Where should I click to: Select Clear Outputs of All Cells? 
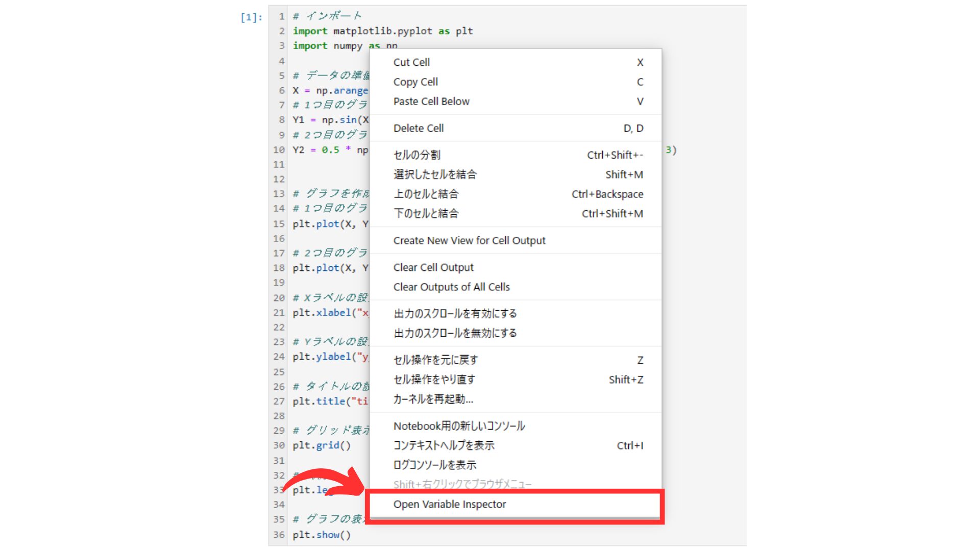point(451,287)
